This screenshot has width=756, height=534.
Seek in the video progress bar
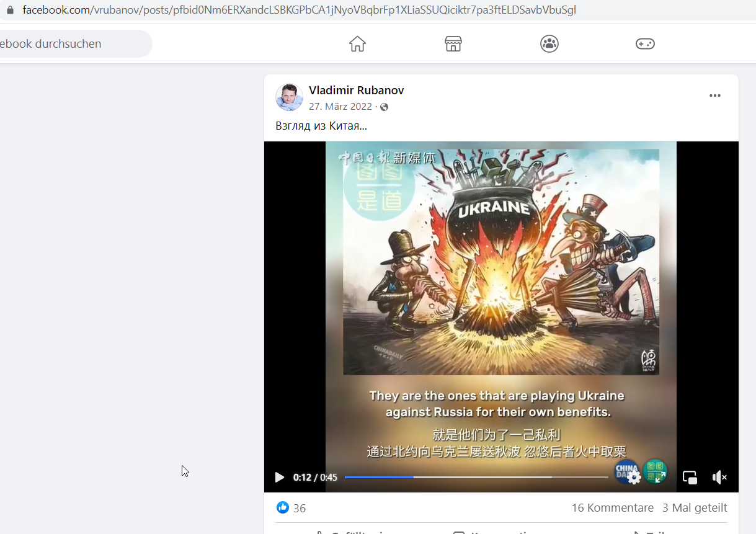pos(476,477)
